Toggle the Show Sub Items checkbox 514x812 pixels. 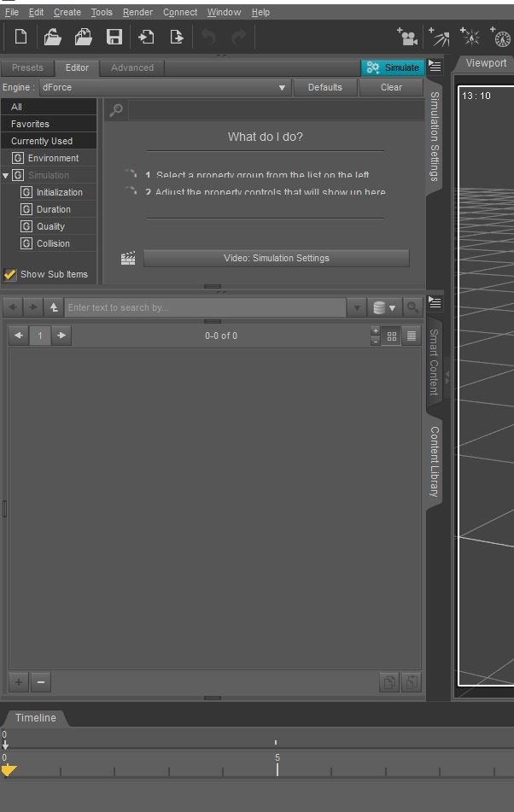(x=10, y=274)
